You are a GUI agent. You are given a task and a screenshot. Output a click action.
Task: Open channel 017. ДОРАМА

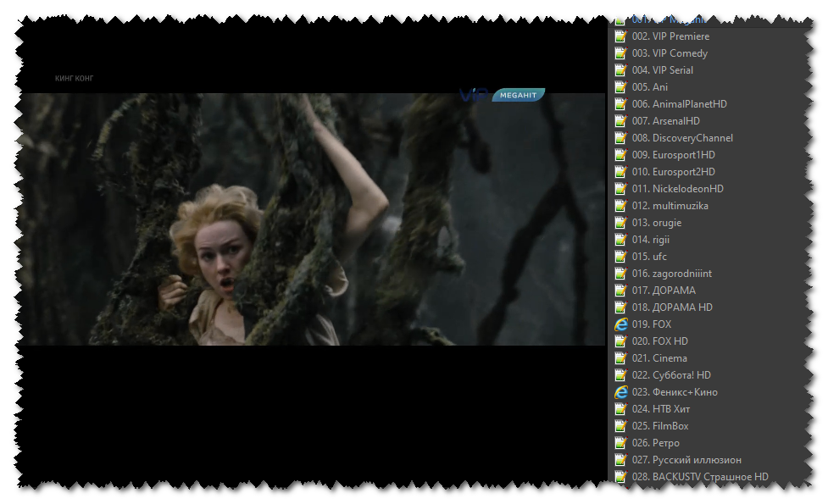tap(664, 291)
